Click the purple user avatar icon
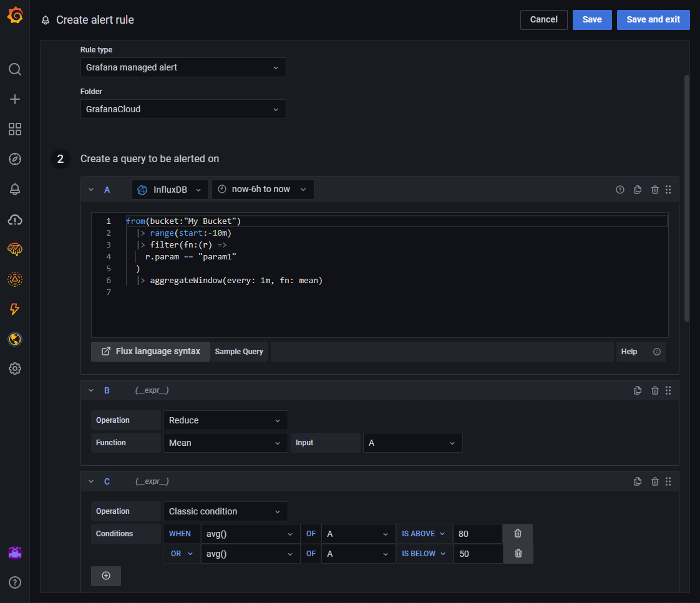 (x=15, y=552)
